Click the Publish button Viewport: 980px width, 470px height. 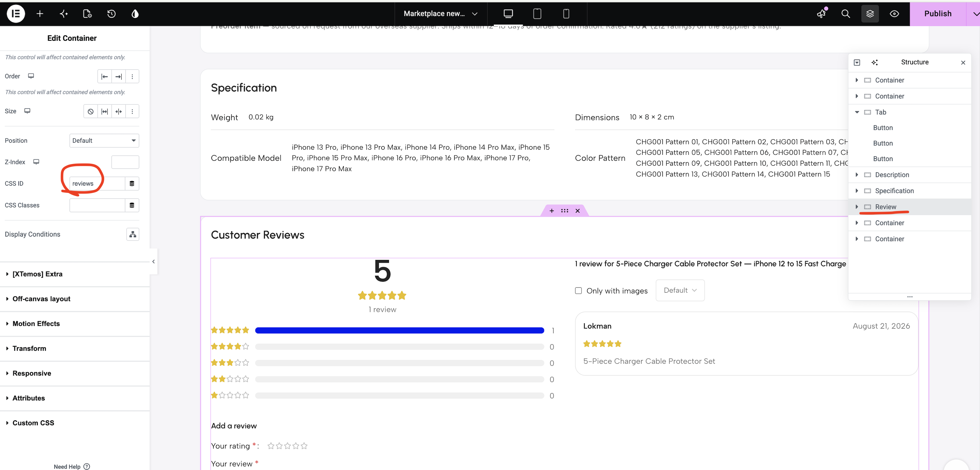pos(938,14)
